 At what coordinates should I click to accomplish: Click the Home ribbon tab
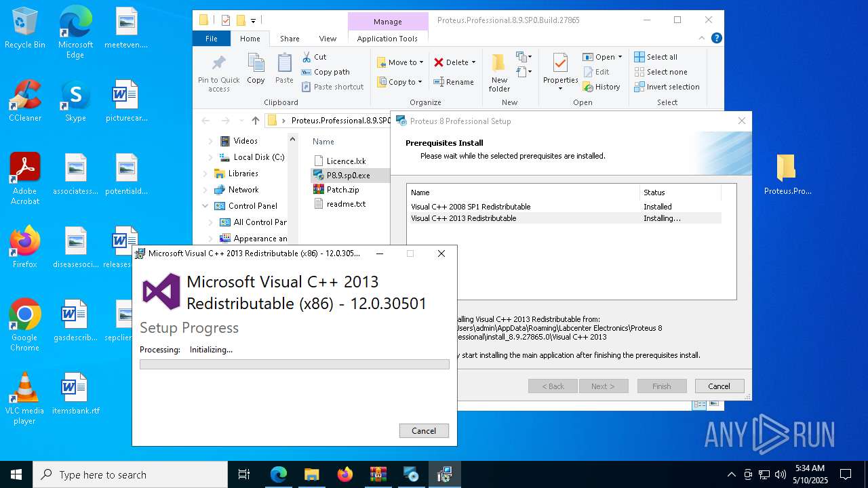[x=250, y=39]
